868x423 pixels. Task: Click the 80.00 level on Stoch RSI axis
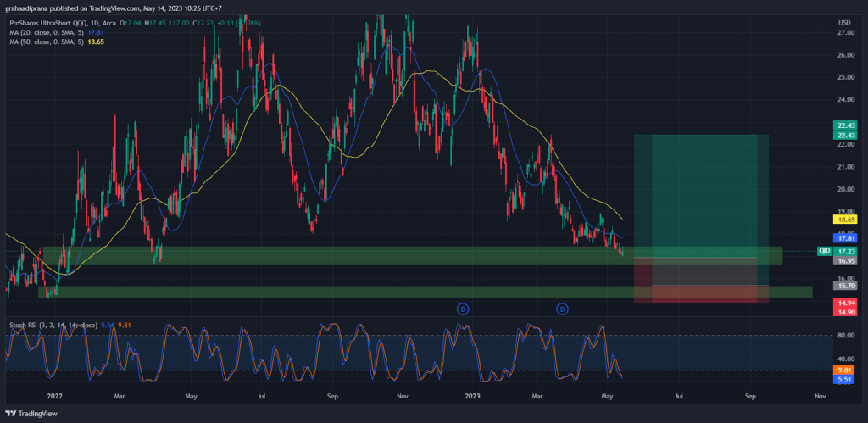[x=845, y=335]
